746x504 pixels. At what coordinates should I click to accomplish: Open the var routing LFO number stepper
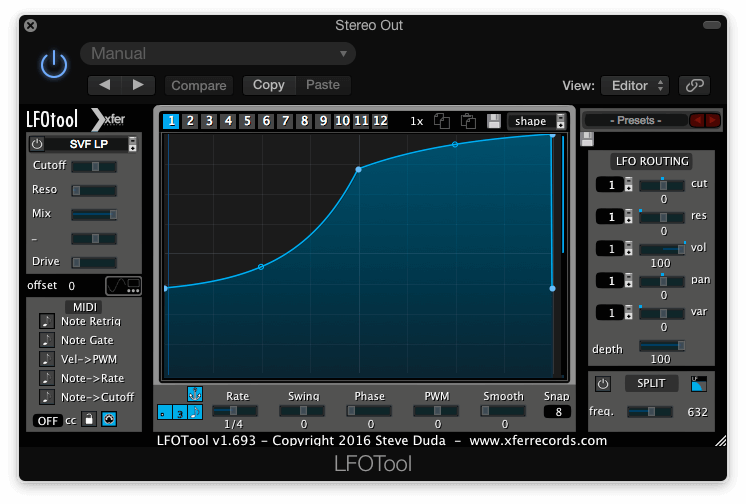coord(628,313)
